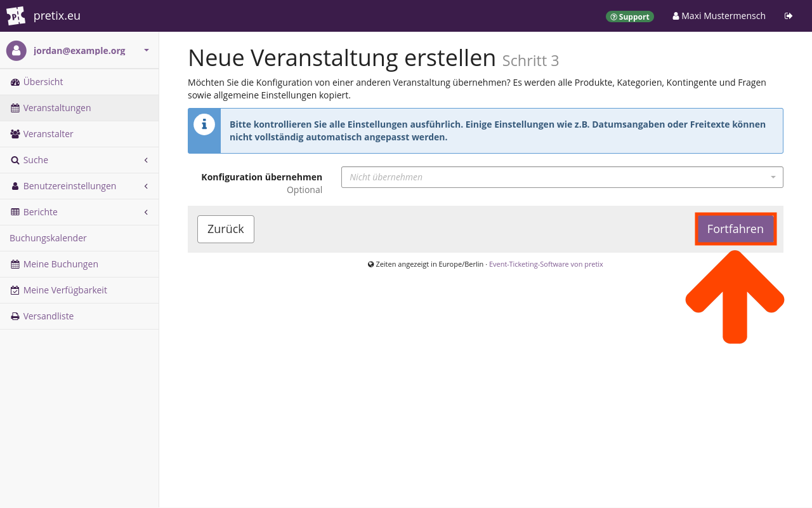The height and width of the screenshot is (508, 812).
Task: Open the Konfiguration übernehmen dropdown
Action: click(x=562, y=177)
